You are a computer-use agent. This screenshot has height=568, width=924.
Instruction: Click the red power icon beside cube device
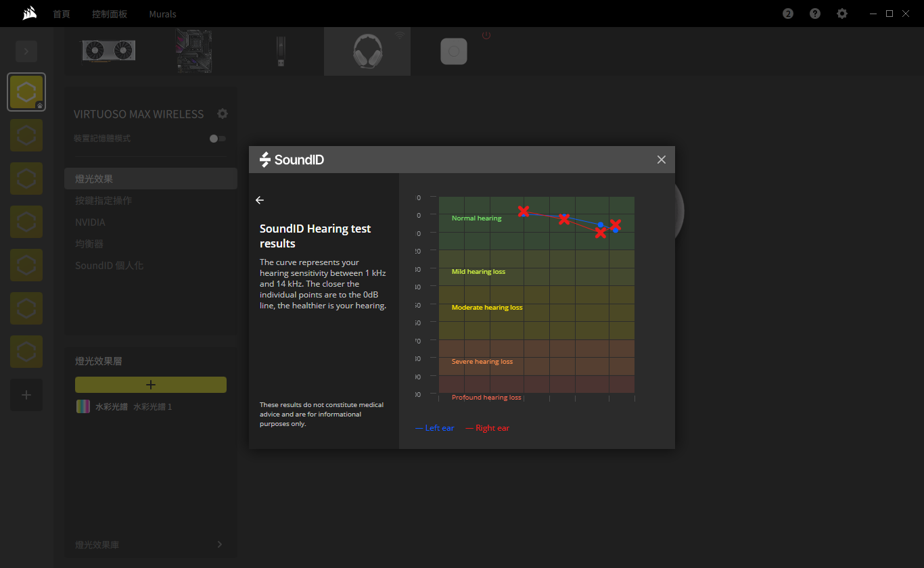pyautogui.click(x=486, y=35)
